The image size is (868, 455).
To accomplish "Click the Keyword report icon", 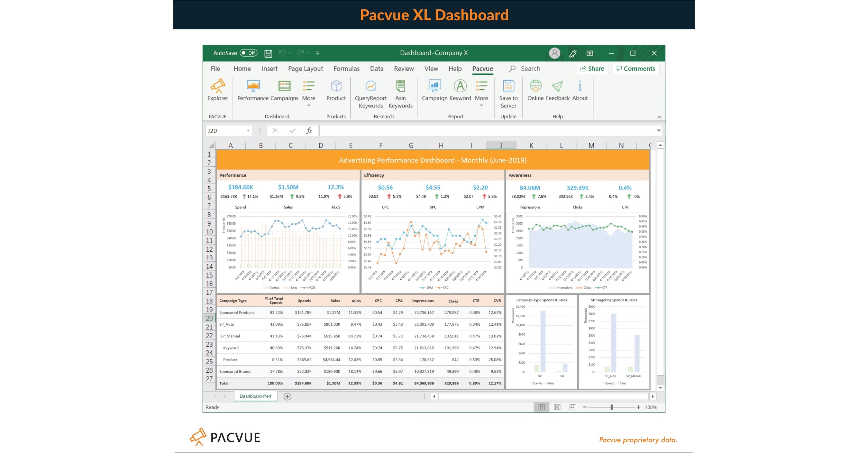I will pyautogui.click(x=460, y=87).
